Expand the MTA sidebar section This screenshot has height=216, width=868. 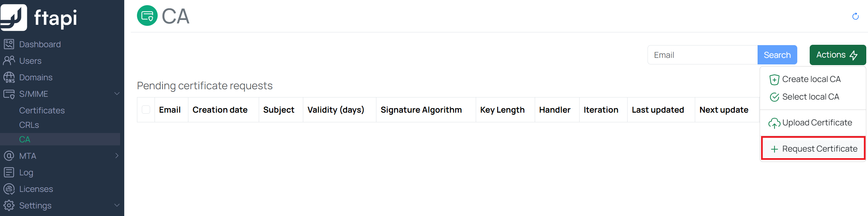tap(117, 156)
